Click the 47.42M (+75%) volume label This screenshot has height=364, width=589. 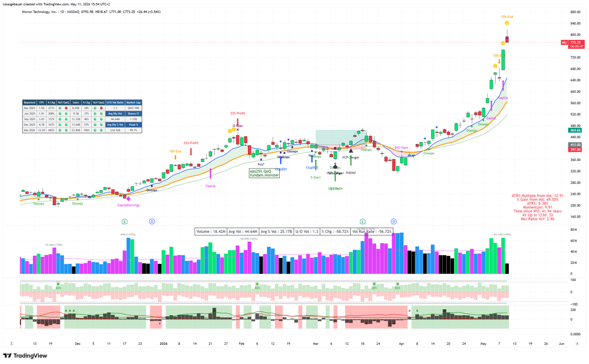click(54, 244)
